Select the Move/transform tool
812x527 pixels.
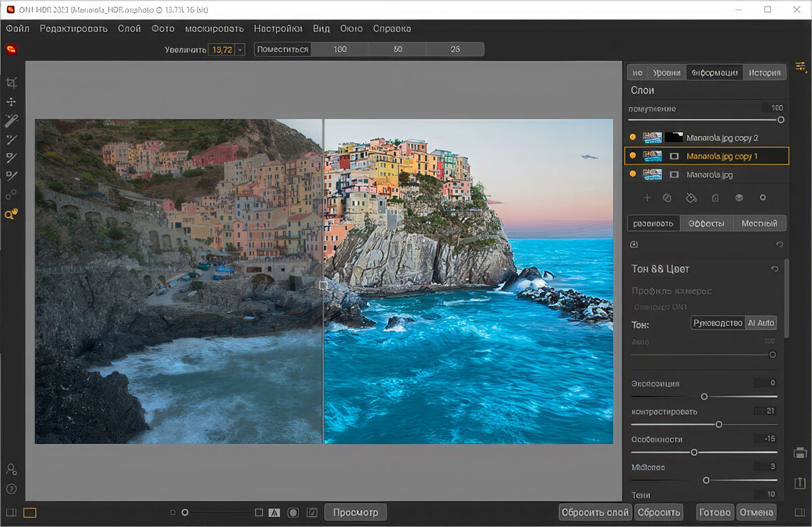coord(11,101)
